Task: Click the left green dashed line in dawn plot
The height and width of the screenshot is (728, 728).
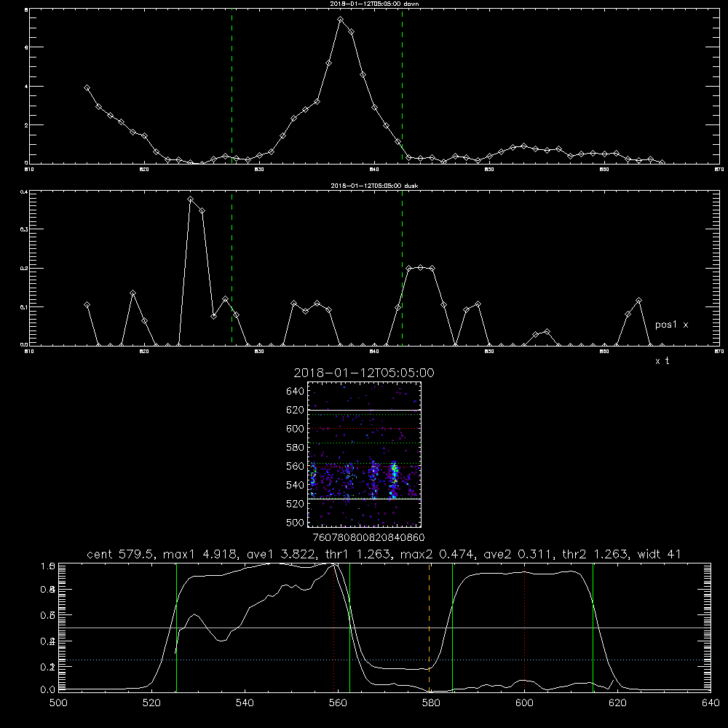Action: 232,87
